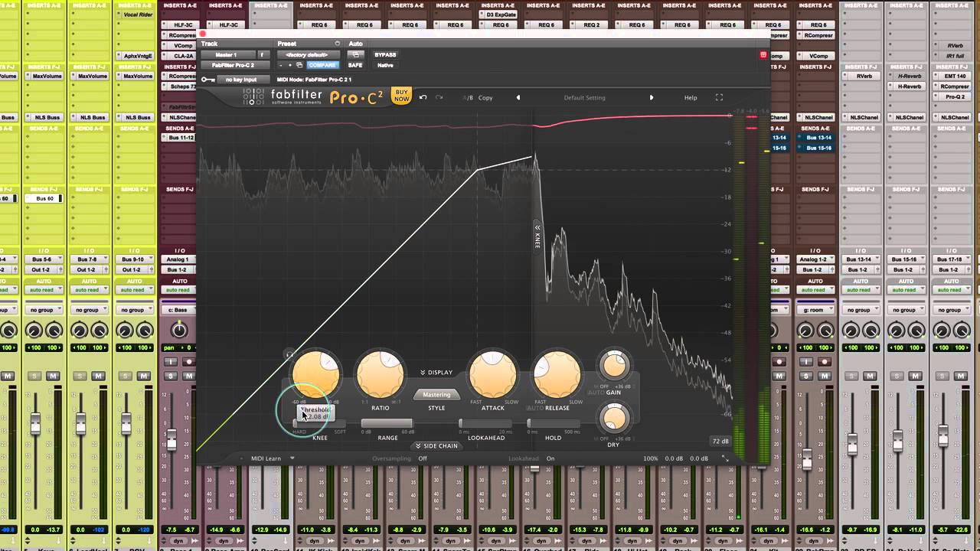Click the resize icon at plugin bottom right
This screenshot has width=980, height=551.
tap(725, 458)
